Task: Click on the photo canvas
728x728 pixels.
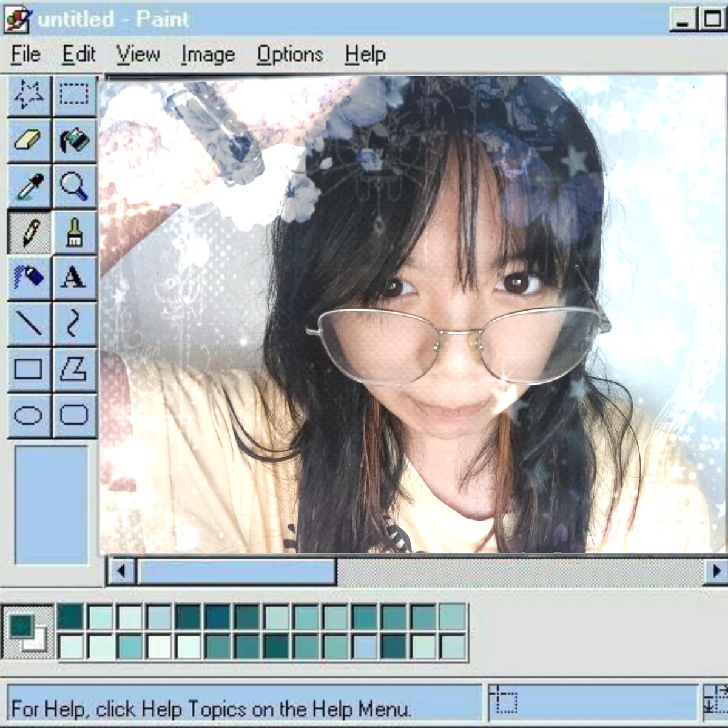Action: pos(413,314)
